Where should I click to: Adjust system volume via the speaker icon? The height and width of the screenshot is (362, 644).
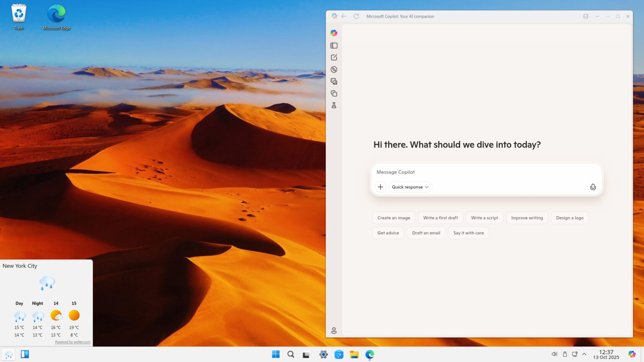pos(554,354)
